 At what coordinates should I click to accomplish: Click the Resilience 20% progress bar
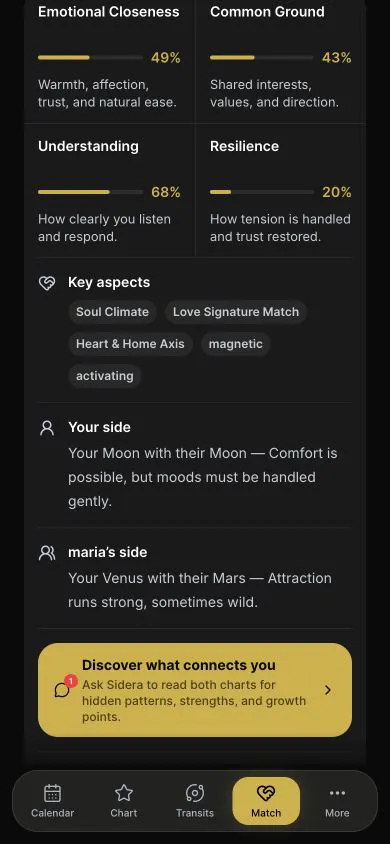[262, 192]
